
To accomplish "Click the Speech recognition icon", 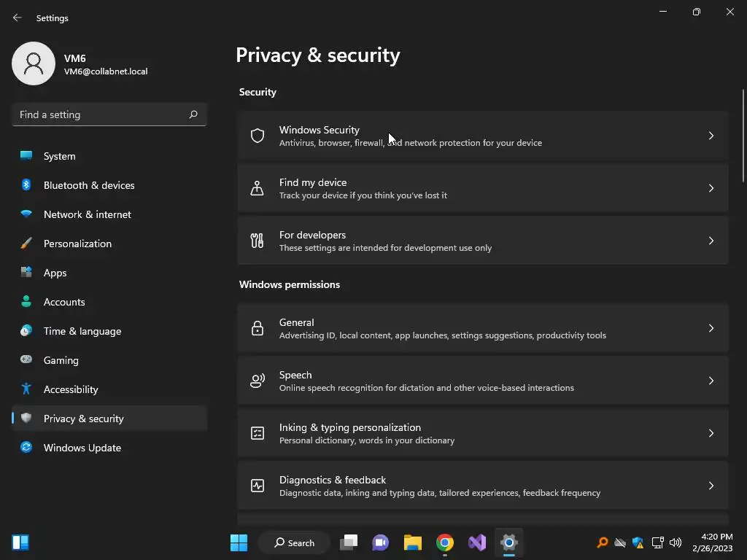I will click(258, 381).
